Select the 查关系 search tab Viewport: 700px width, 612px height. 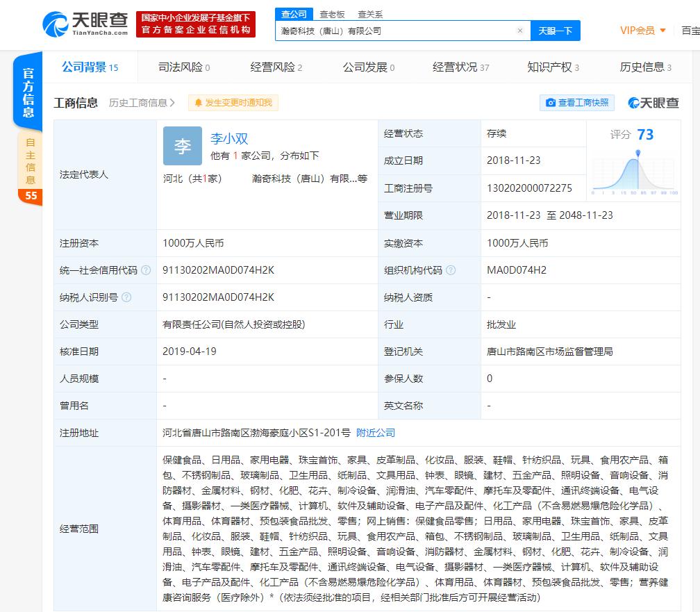370,15
